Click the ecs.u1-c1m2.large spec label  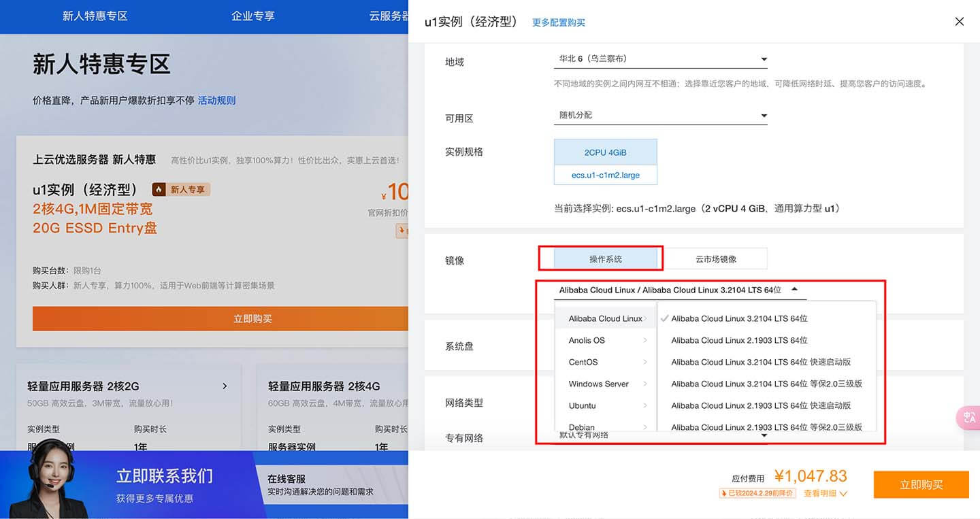coord(606,175)
